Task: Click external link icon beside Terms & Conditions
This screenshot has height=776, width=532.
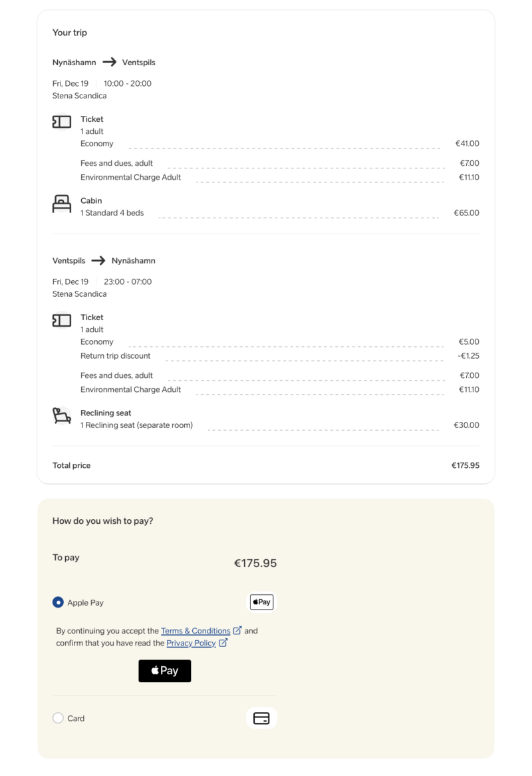Action: point(237,630)
